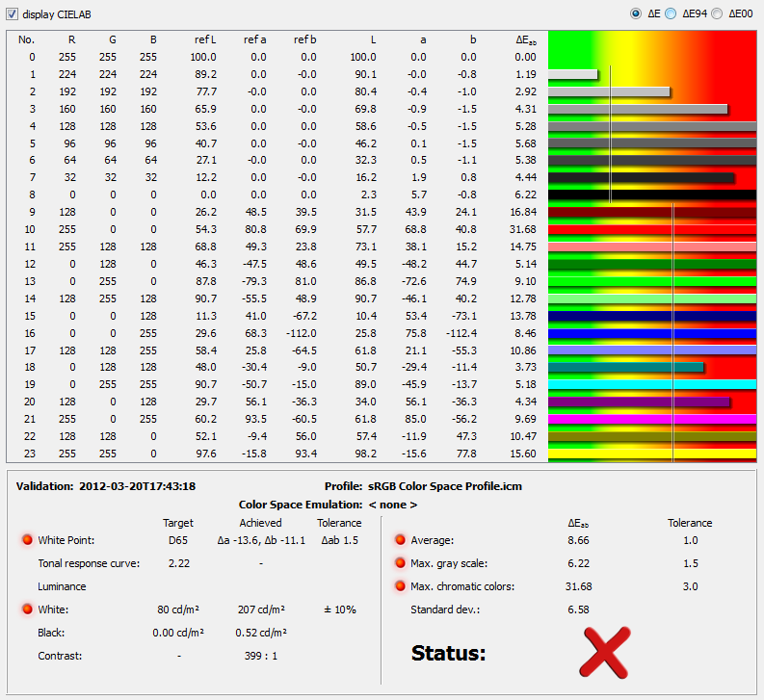Screen dimensions: 764x700
Task: Click the pure blue color bar for row 16
Action: [x=651, y=333]
